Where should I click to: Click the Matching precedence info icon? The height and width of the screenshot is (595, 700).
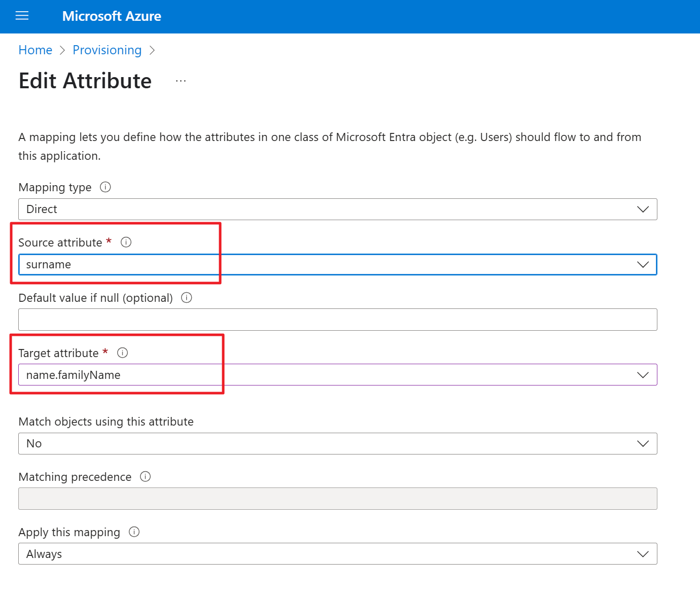click(x=146, y=477)
